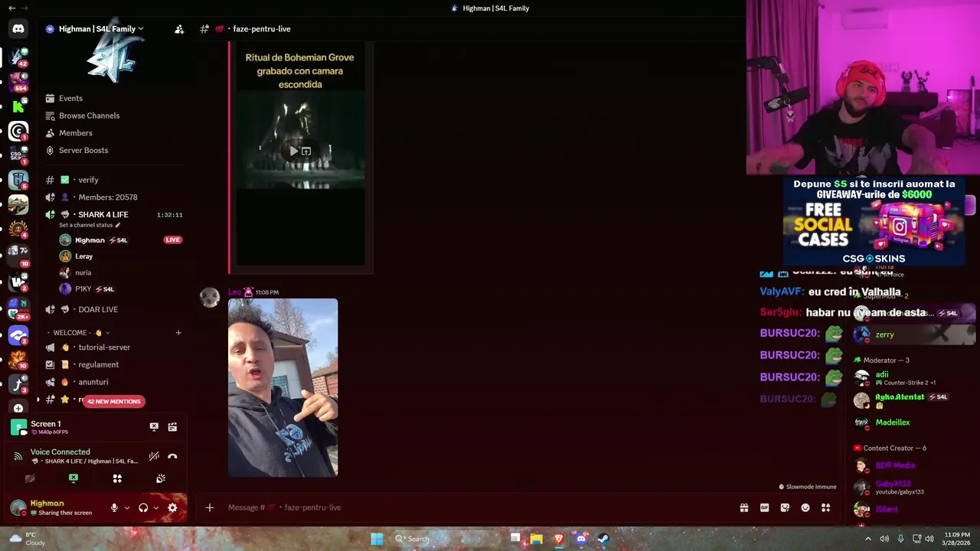Jump to 42 NEW MENTIONS
The height and width of the screenshot is (551, 980).
pos(114,401)
